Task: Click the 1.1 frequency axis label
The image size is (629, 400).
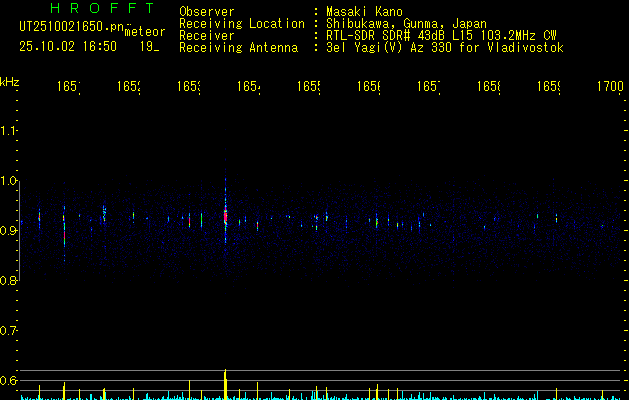Action: point(8,131)
